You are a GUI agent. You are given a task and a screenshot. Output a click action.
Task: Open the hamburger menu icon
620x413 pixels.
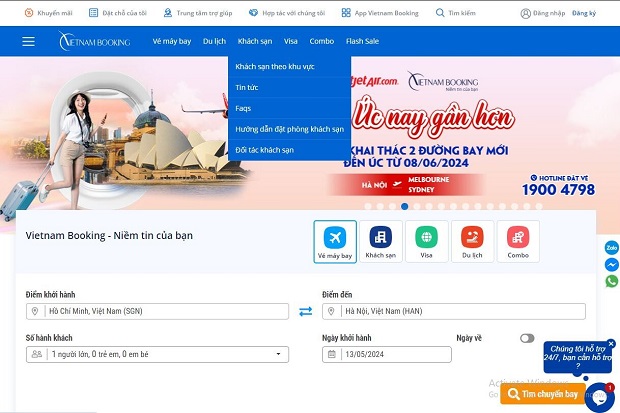tap(28, 41)
